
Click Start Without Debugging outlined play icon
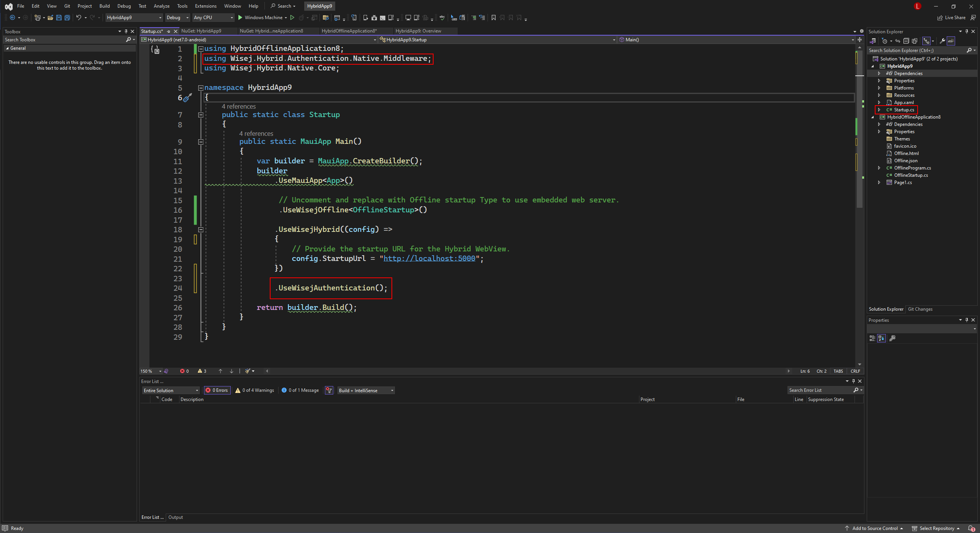(x=292, y=18)
